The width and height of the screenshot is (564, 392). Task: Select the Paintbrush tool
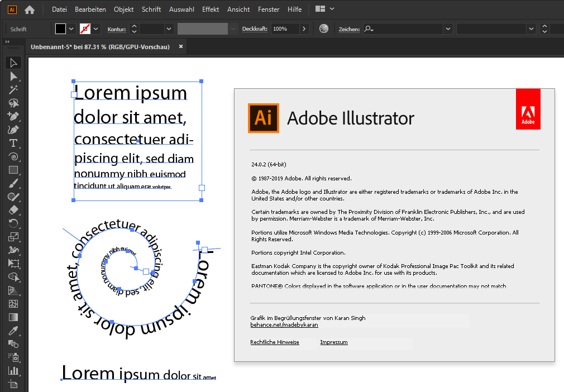[13, 183]
